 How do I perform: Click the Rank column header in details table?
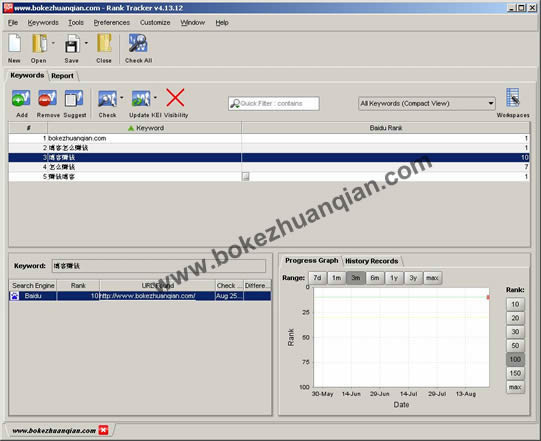tap(78, 286)
